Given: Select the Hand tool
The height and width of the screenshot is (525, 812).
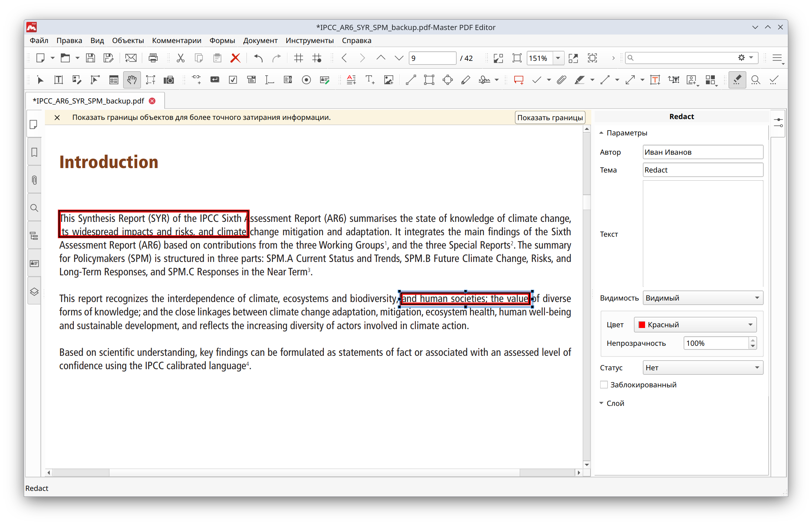Looking at the screenshot, I should point(132,80).
